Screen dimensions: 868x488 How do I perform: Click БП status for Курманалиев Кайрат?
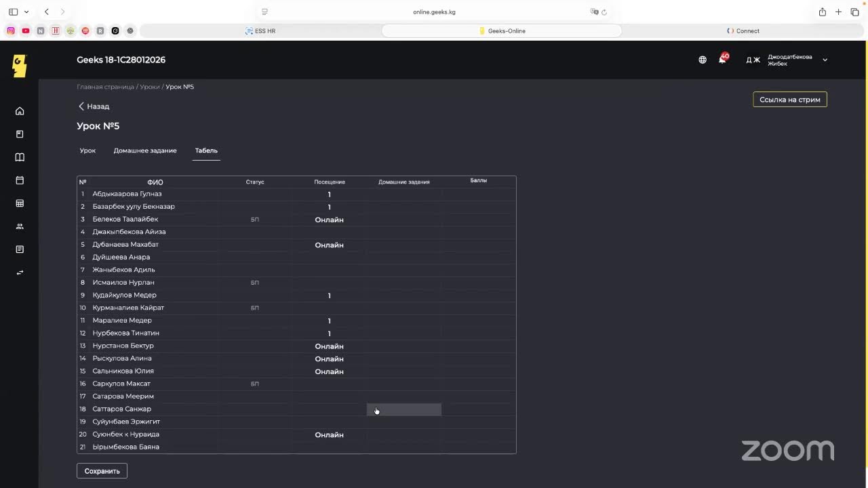point(255,308)
